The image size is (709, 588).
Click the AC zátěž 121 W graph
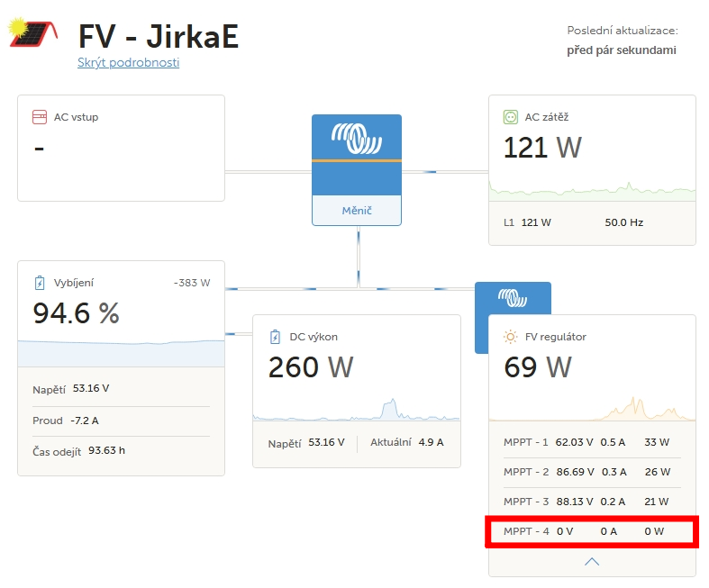(x=592, y=192)
